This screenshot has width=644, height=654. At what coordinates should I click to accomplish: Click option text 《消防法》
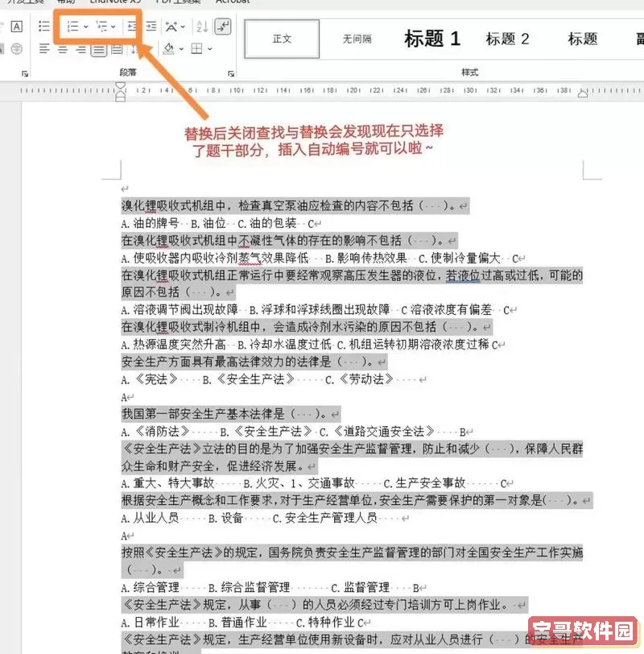[162, 432]
